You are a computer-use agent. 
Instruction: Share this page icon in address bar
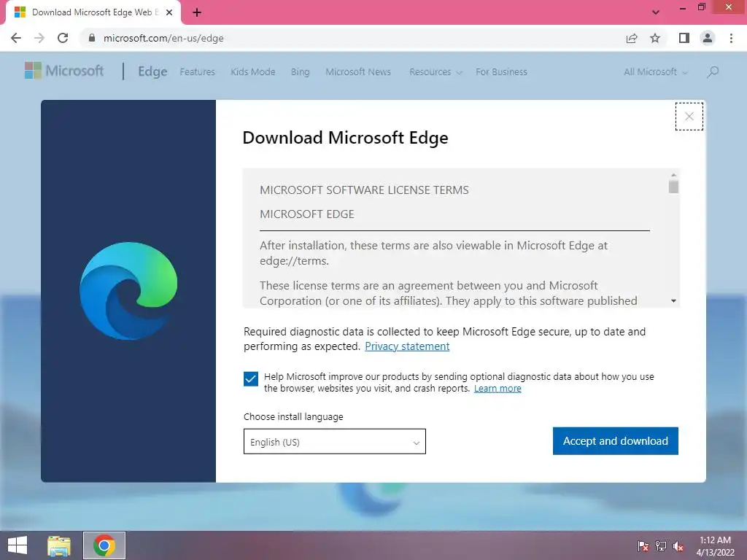[632, 38]
